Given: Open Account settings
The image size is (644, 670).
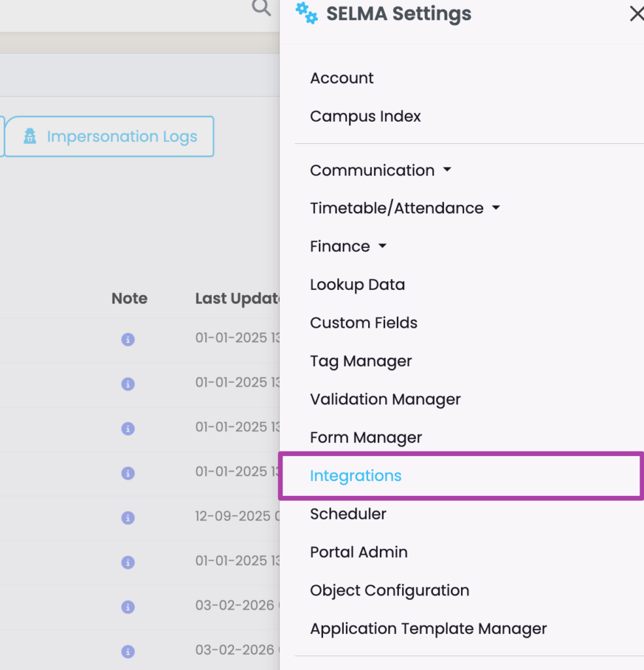Looking at the screenshot, I should [342, 79].
